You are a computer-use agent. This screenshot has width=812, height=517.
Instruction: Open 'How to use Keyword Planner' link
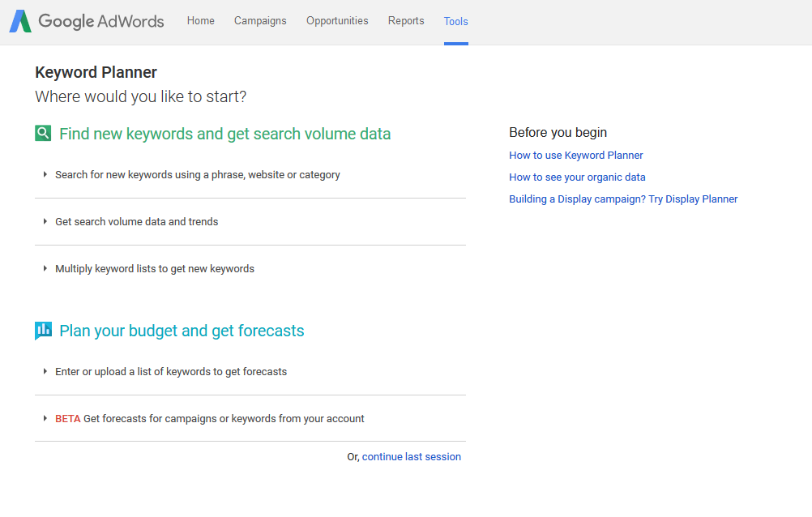click(575, 156)
